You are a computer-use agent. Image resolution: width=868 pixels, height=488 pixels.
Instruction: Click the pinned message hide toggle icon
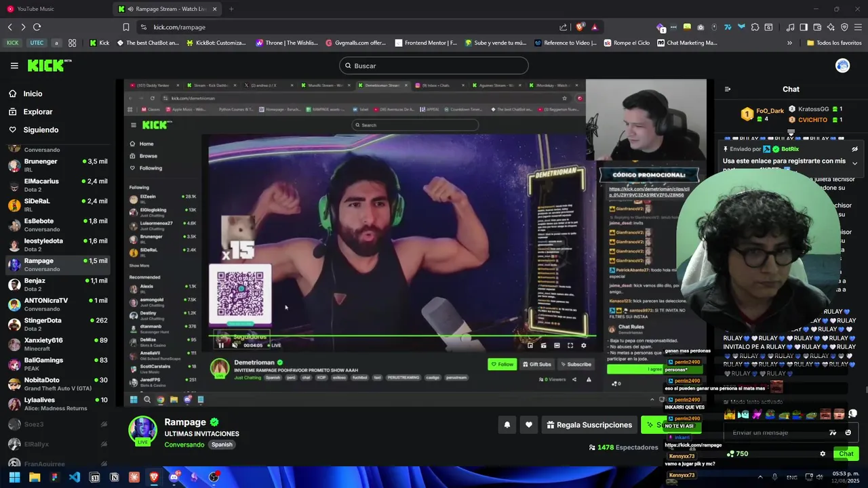[854, 149]
